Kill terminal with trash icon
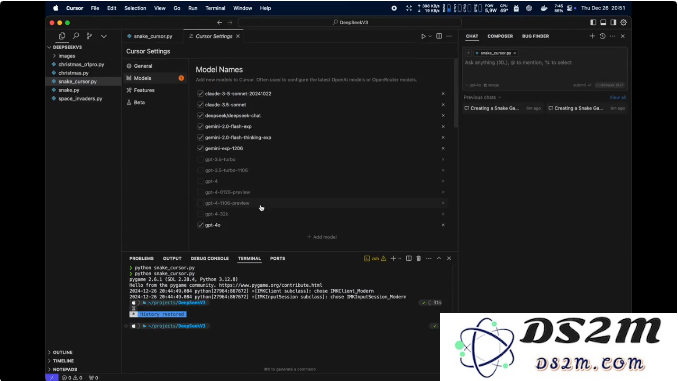This screenshot has width=678, height=381. [x=419, y=259]
